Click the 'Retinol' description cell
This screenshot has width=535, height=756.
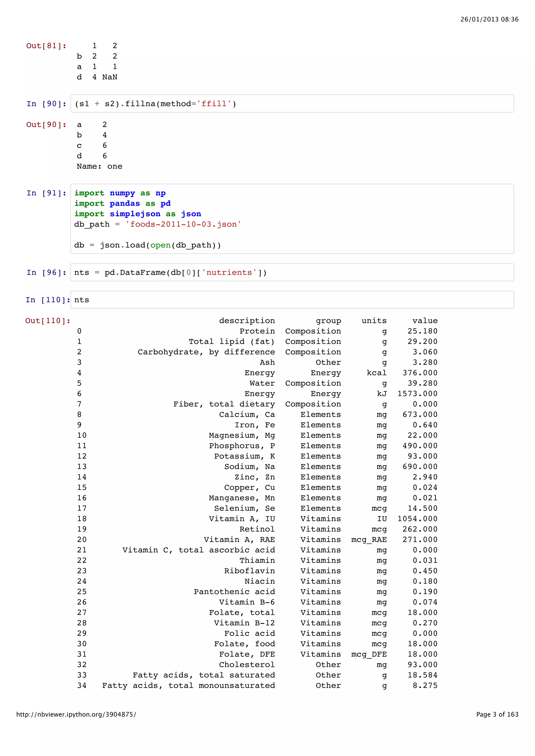[257, 529]
